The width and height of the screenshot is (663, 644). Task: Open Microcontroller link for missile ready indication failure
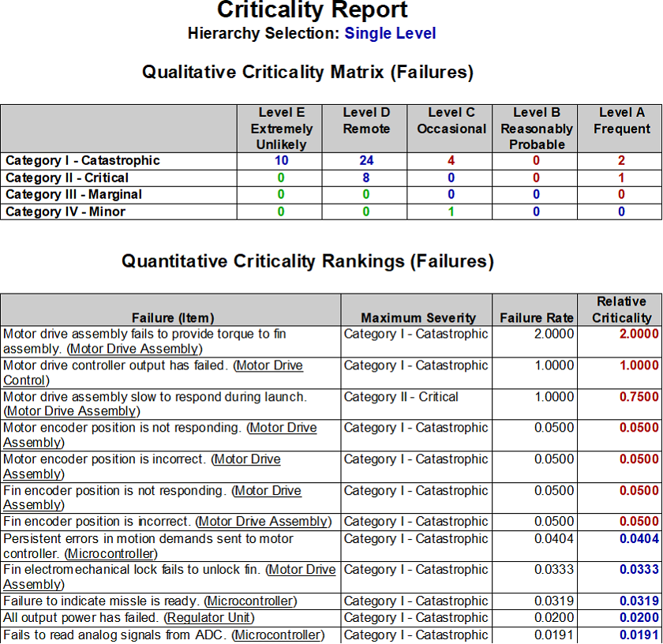coord(250,601)
